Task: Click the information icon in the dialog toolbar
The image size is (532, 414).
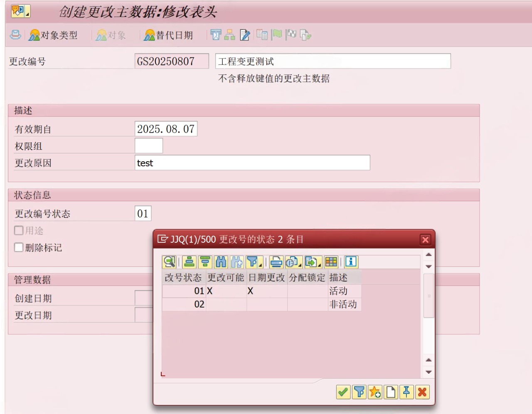Action: pyautogui.click(x=351, y=262)
